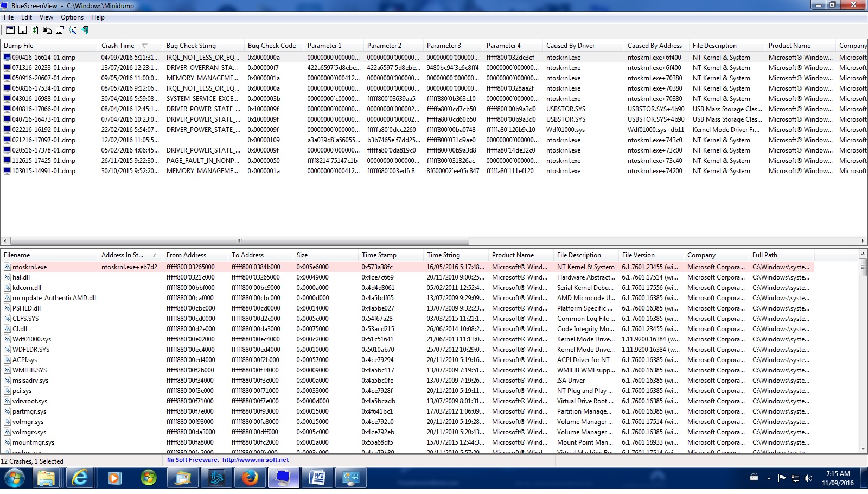Open the Options menu
Image resolution: width=868 pixels, height=494 pixels.
72,17
